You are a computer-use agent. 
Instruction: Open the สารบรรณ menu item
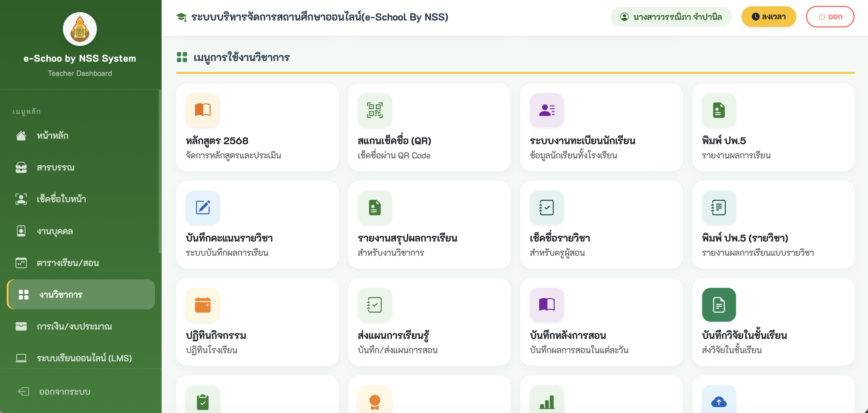pos(81,167)
